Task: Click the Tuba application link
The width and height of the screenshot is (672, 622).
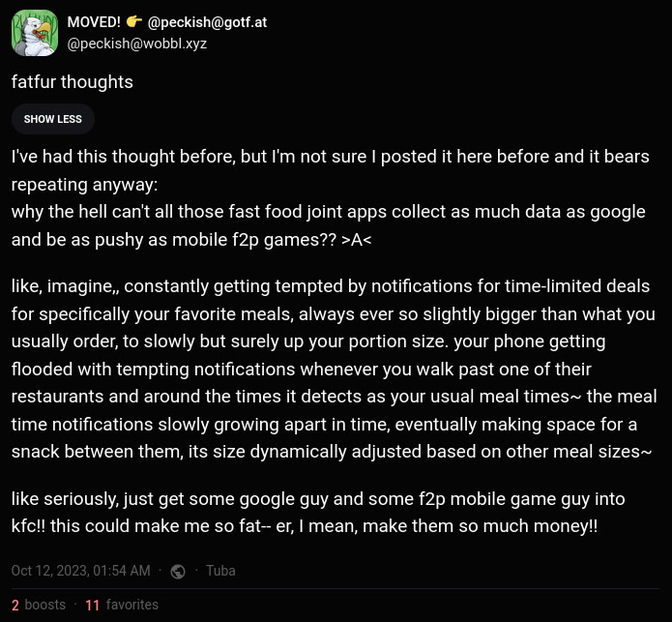Action: [220, 571]
